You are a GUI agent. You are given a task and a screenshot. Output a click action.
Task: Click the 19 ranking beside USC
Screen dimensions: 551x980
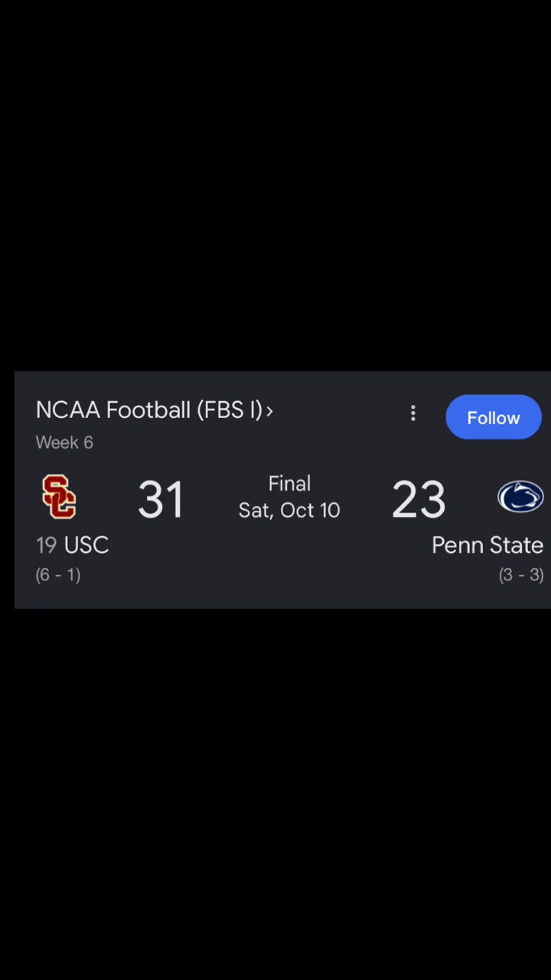tap(47, 545)
